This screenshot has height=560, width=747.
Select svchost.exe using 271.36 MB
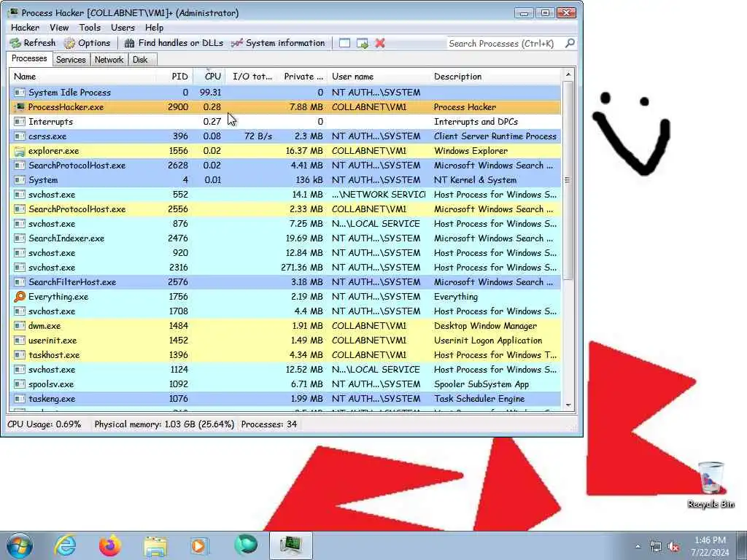coord(285,268)
